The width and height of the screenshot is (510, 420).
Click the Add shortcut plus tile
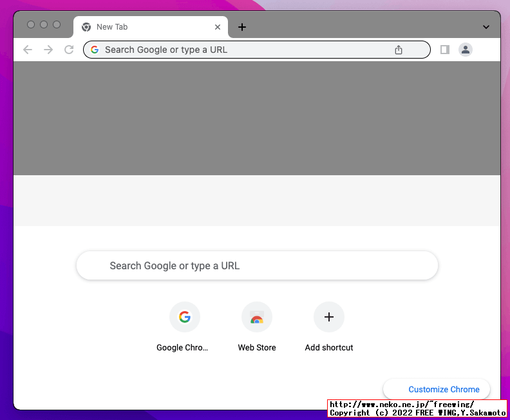click(x=329, y=317)
